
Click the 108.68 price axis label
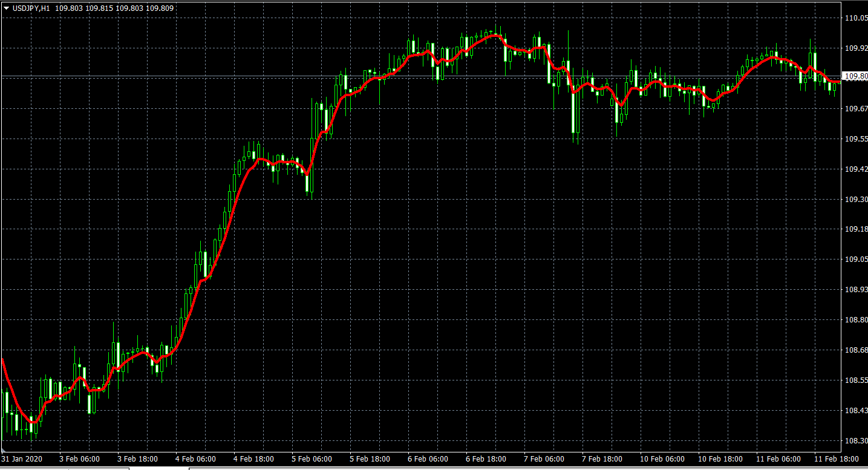pyautogui.click(x=855, y=350)
